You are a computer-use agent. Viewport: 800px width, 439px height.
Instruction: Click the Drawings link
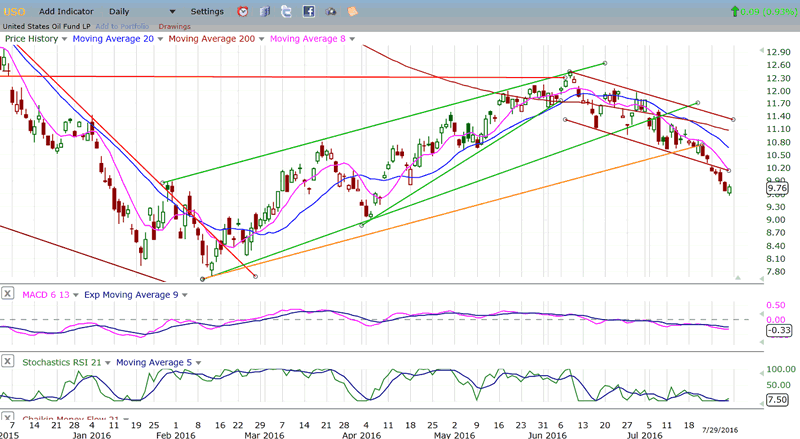pos(175,25)
